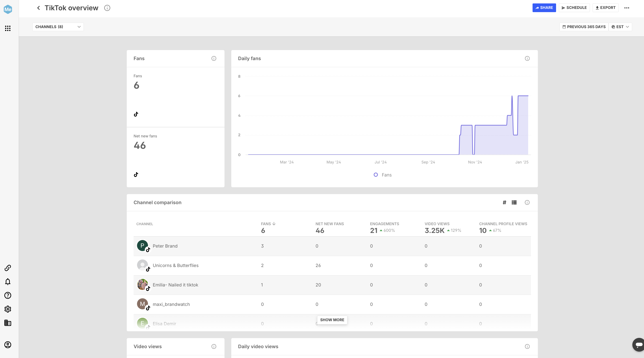This screenshot has height=358, width=644.
Task: Switch channel comparison to number (#) view
Action: point(504,202)
